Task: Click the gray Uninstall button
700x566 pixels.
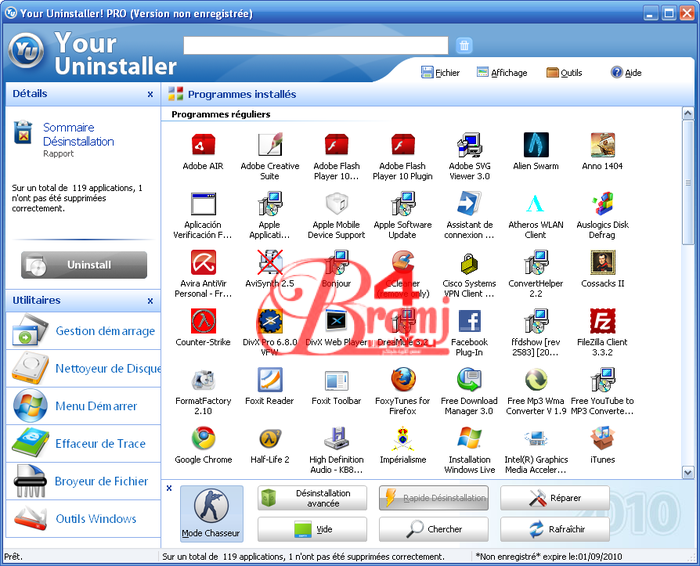Action: (84, 265)
